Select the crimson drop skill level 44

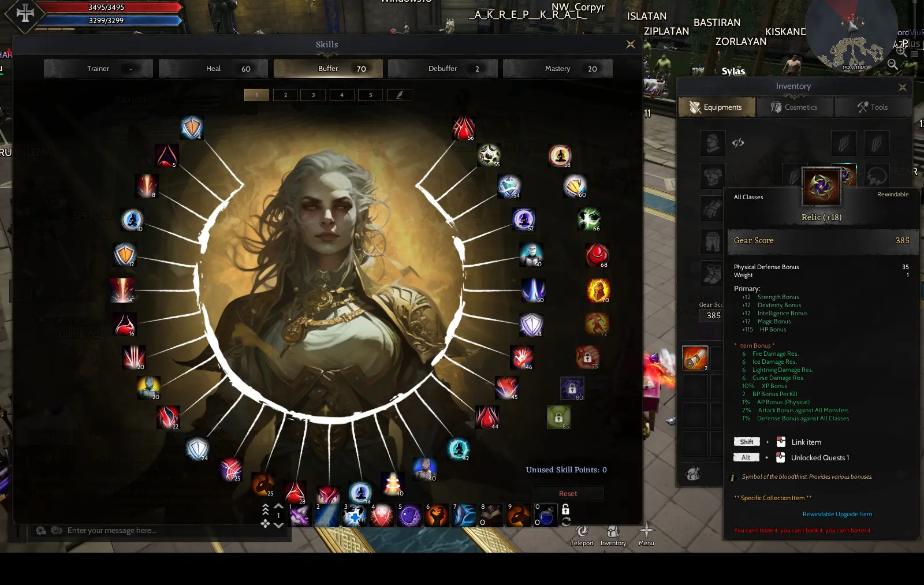pyautogui.click(x=487, y=418)
